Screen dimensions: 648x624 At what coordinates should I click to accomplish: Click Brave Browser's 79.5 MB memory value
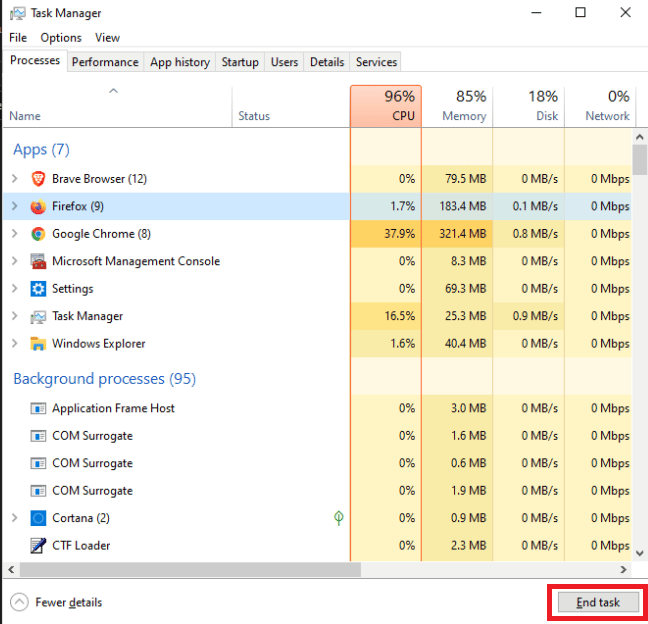465,179
